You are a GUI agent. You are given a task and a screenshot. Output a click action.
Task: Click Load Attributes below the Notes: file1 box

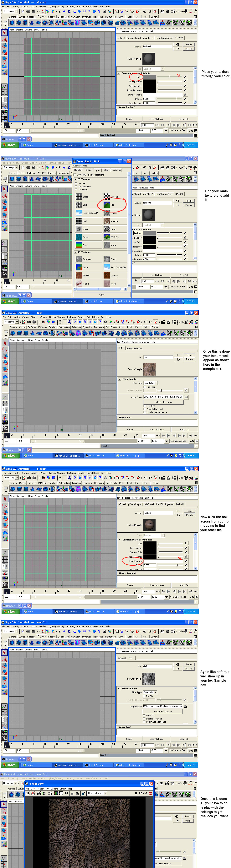(157, 430)
